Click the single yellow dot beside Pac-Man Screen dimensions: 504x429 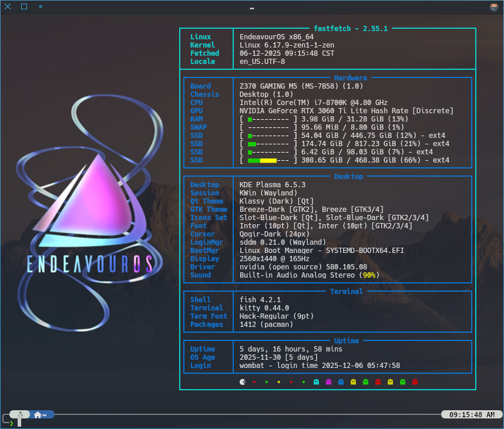click(278, 382)
